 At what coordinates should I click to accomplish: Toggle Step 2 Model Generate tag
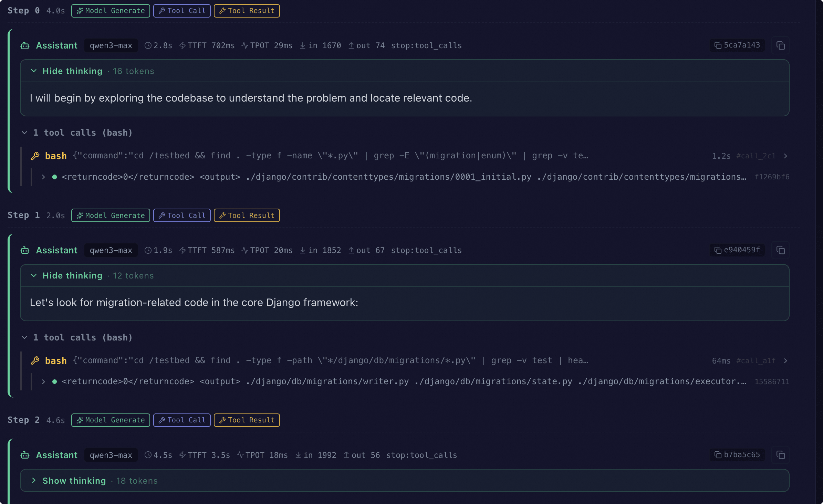[111, 420]
